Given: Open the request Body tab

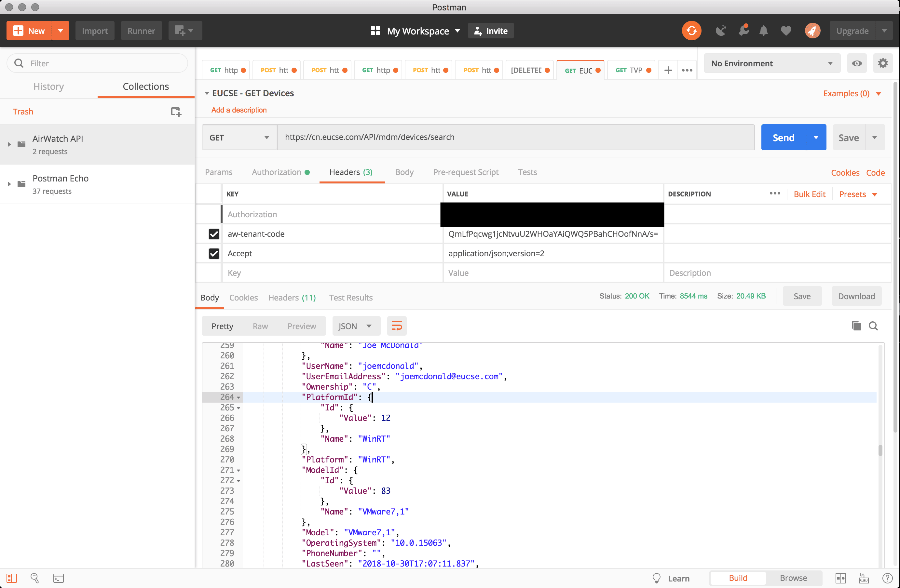Looking at the screenshot, I should (x=404, y=172).
